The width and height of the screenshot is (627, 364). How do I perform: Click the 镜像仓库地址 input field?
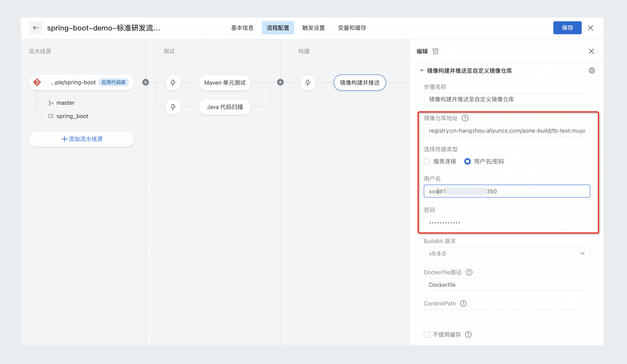pyautogui.click(x=507, y=130)
